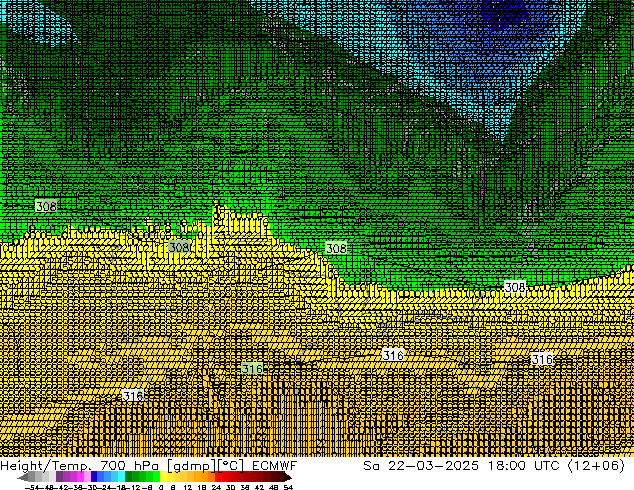The width and height of the screenshot is (634, 490).
Task: Click the bright red legend swatch above 24
Action: pos(218,476)
